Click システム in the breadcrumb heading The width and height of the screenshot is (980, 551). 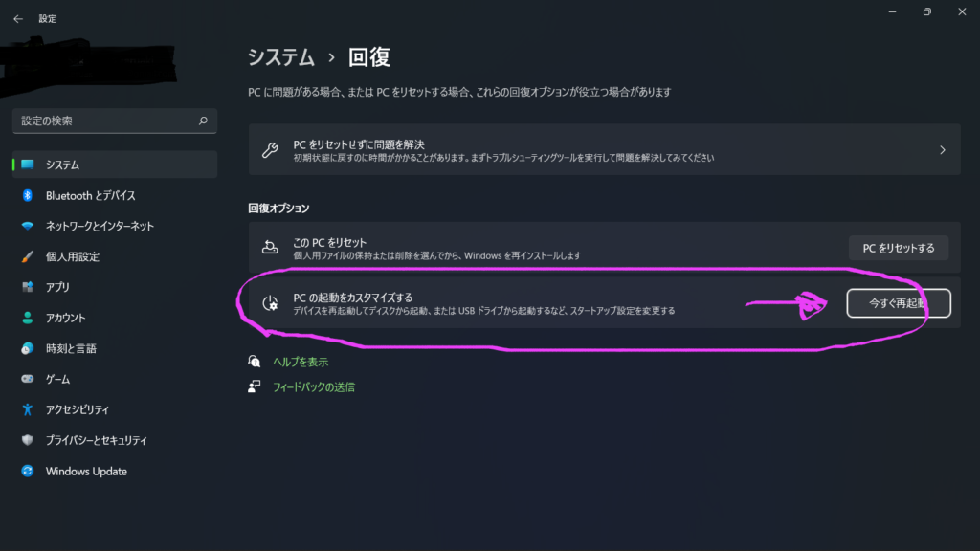(281, 57)
